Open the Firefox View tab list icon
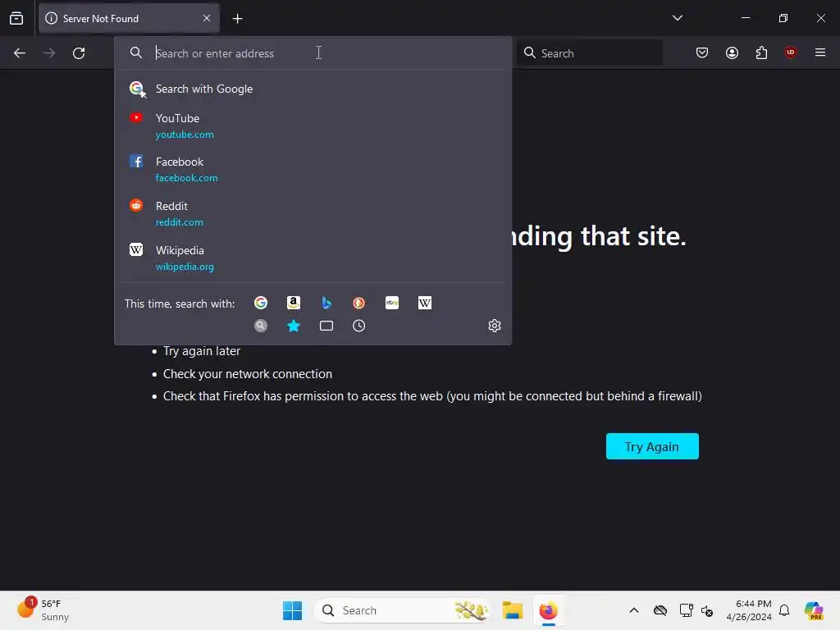 click(16, 18)
